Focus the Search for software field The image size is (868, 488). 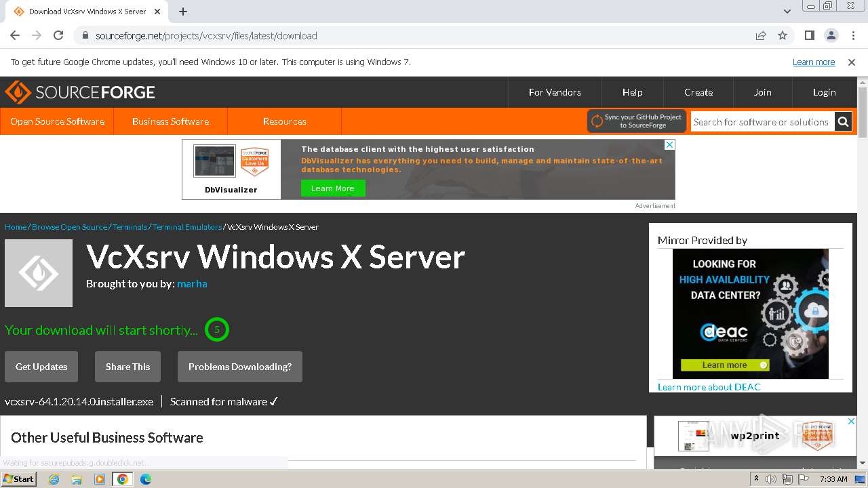(762, 122)
